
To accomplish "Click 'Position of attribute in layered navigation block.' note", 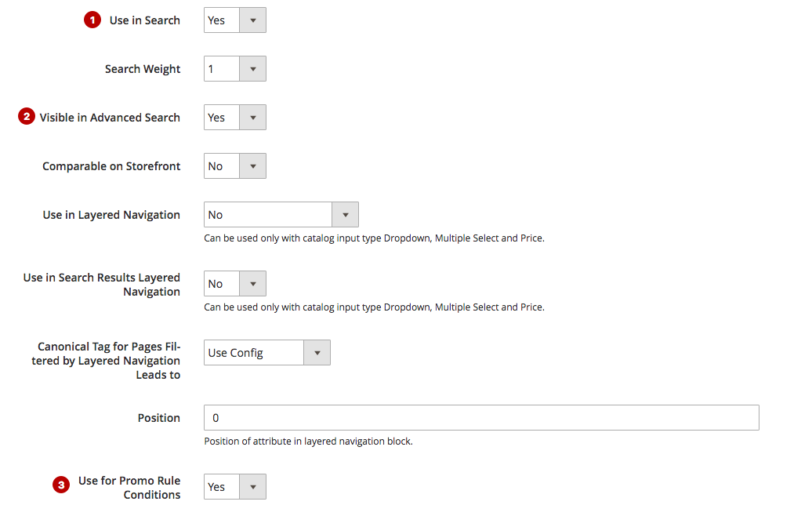I will pos(308,442).
